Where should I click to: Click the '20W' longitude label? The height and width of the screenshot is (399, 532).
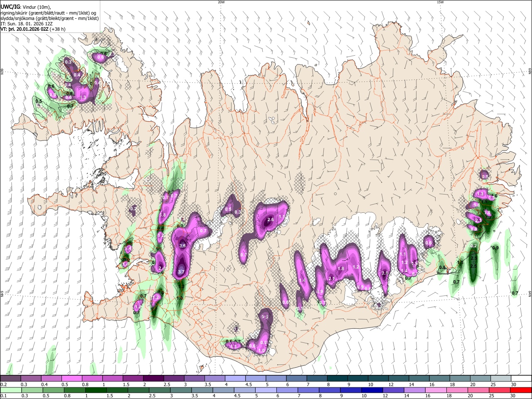(221, 2)
